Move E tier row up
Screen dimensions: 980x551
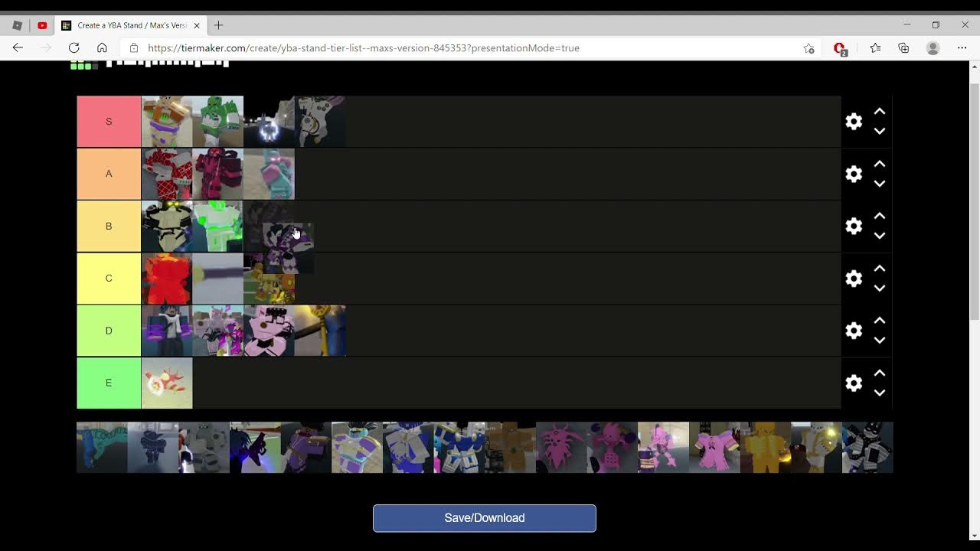[x=880, y=373]
